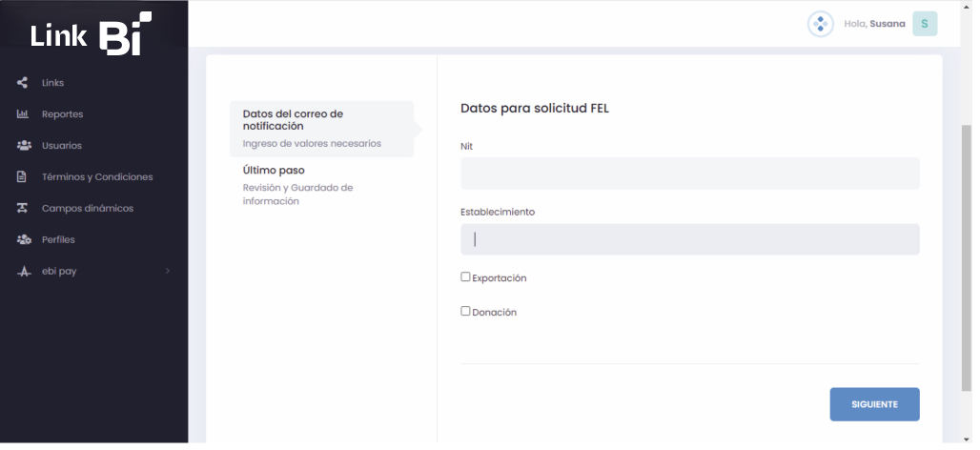
Task: Click the Ingreso de valores necesarios subtitle
Action: point(312,143)
